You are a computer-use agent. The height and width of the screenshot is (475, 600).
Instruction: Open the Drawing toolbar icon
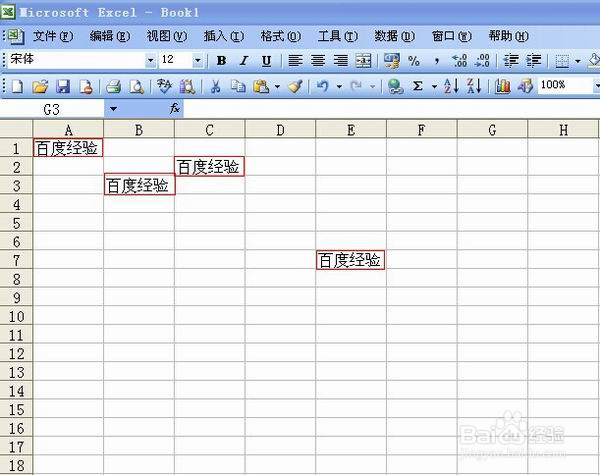pos(525,86)
